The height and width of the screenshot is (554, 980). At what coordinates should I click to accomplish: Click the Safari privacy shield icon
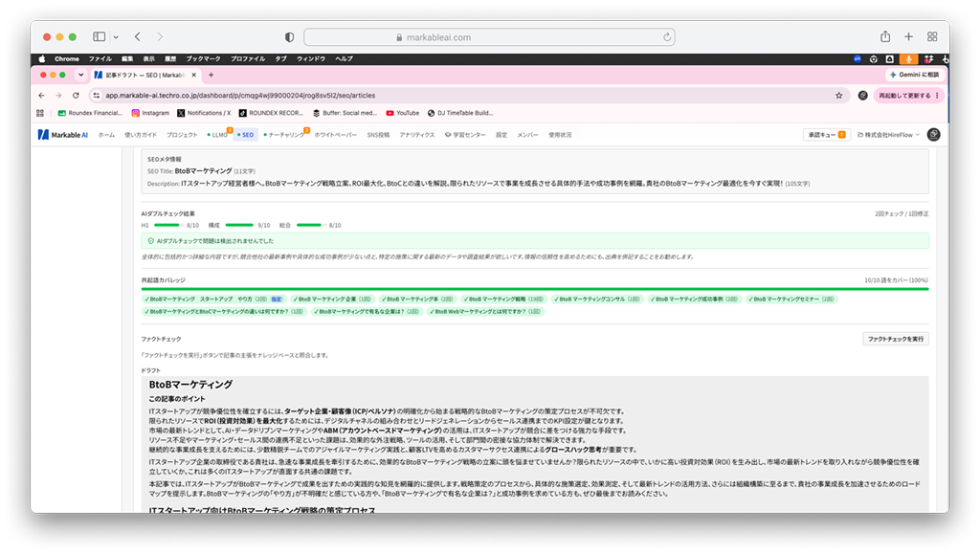pos(289,37)
